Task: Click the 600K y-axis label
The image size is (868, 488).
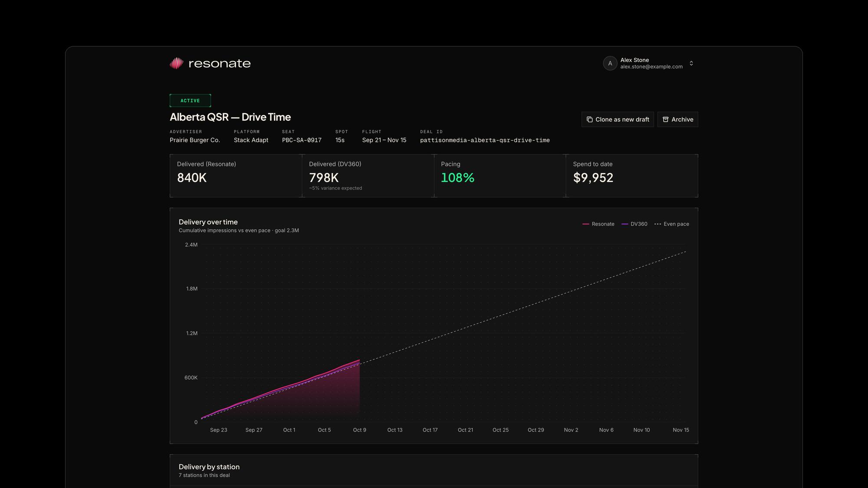Action: [191, 378]
